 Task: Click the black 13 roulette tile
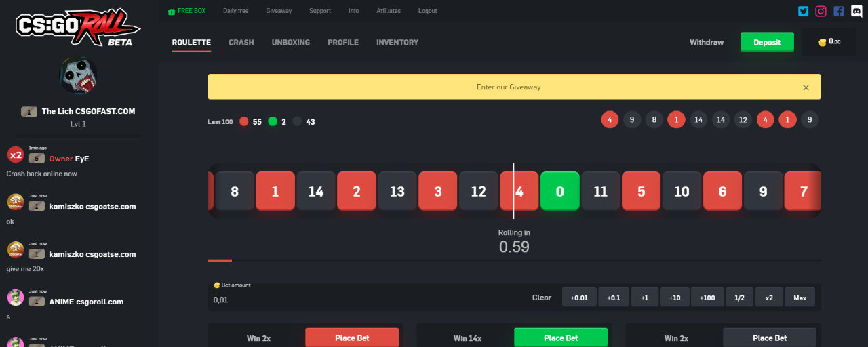coord(397,191)
